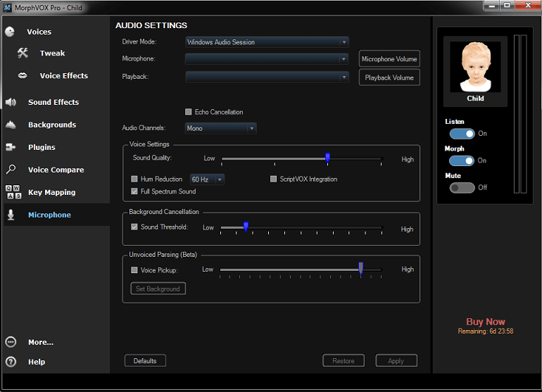The image size is (542, 392).
Task: Click the Set Background button
Action: pyautogui.click(x=158, y=289)
